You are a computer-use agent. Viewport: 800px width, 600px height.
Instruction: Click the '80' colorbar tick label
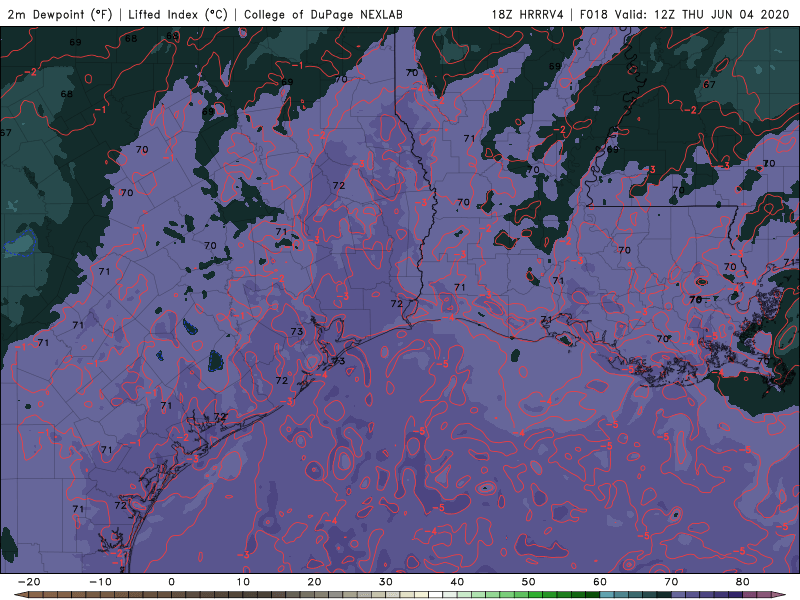pos(743,582)
